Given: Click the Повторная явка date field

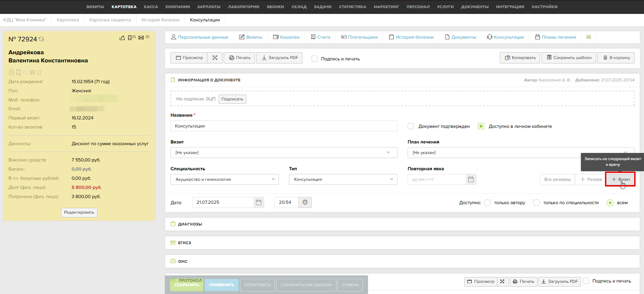Looking at the screenshot, I should point(437,179).
